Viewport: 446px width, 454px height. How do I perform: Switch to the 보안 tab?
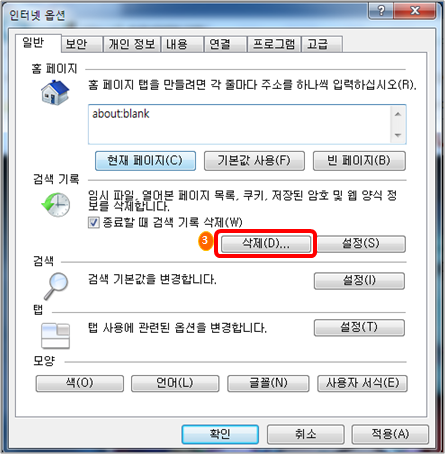coord(82,44)
